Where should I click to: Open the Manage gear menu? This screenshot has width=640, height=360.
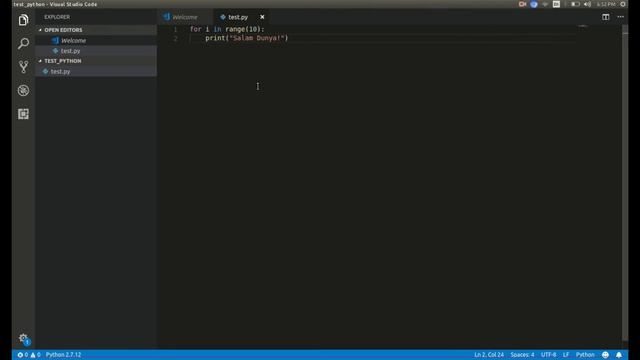coord(23,338)
